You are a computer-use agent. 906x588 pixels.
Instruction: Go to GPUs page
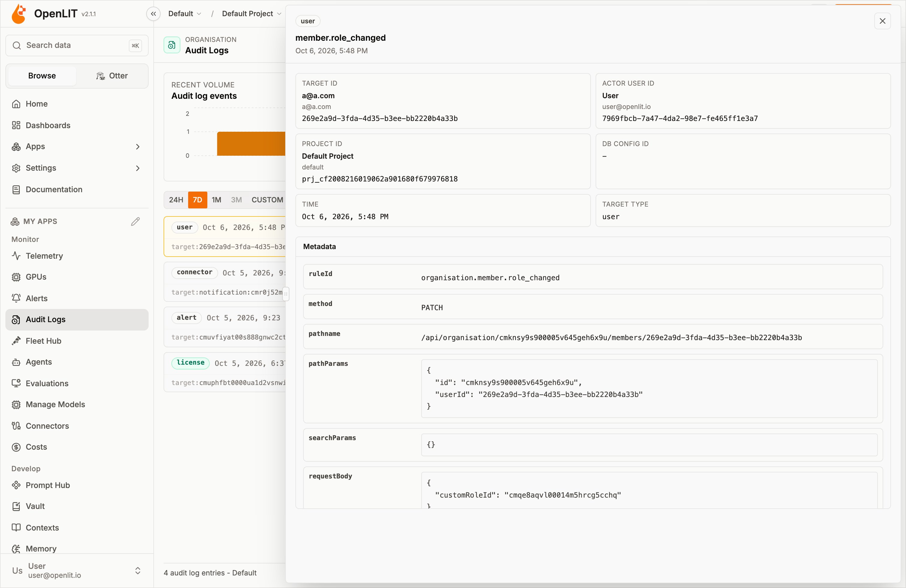[x=76, y=277]
